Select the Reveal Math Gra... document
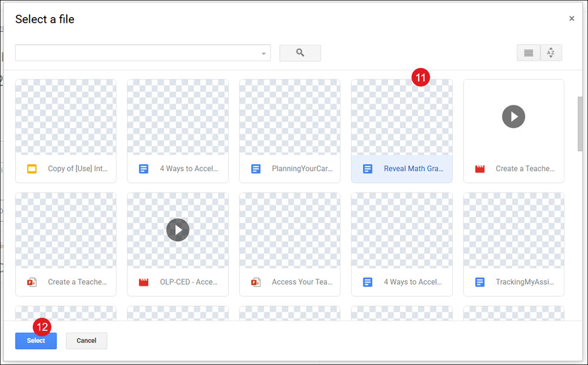Screen dimensions: 588x365 click(x=402, y=131)
